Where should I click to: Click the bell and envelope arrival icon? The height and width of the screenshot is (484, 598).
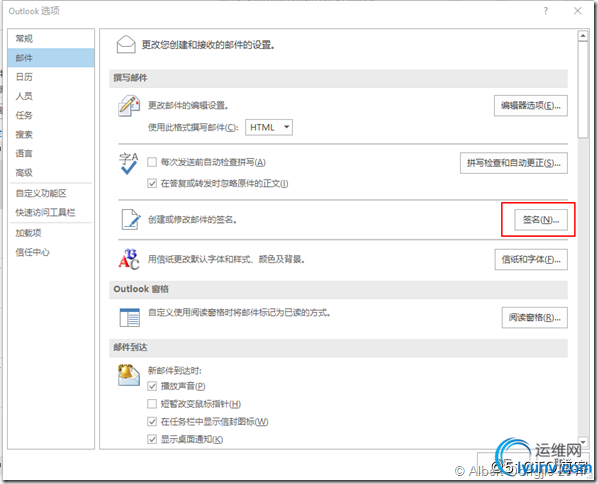click(129, 375)
